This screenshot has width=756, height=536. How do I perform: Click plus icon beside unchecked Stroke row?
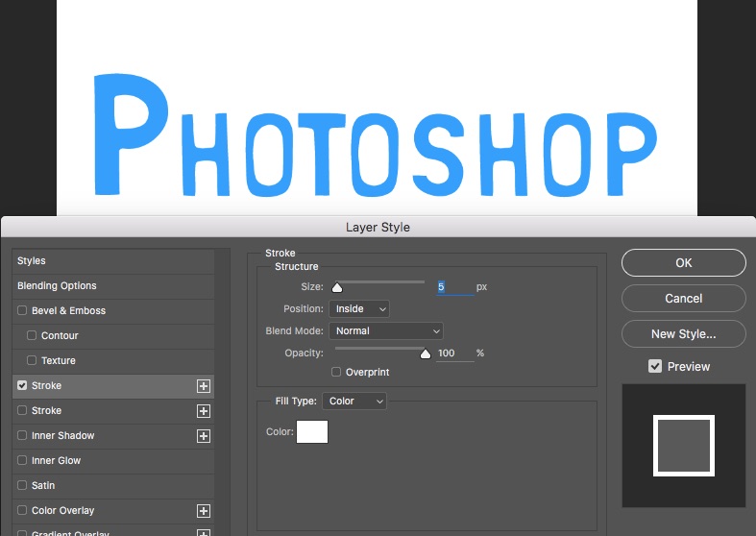204,411
